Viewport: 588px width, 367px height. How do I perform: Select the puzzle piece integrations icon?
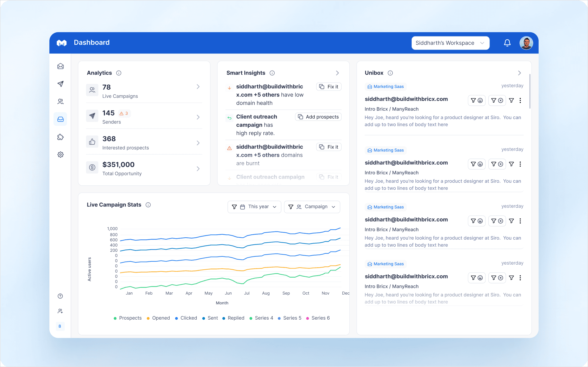click(x=61, y=137)
